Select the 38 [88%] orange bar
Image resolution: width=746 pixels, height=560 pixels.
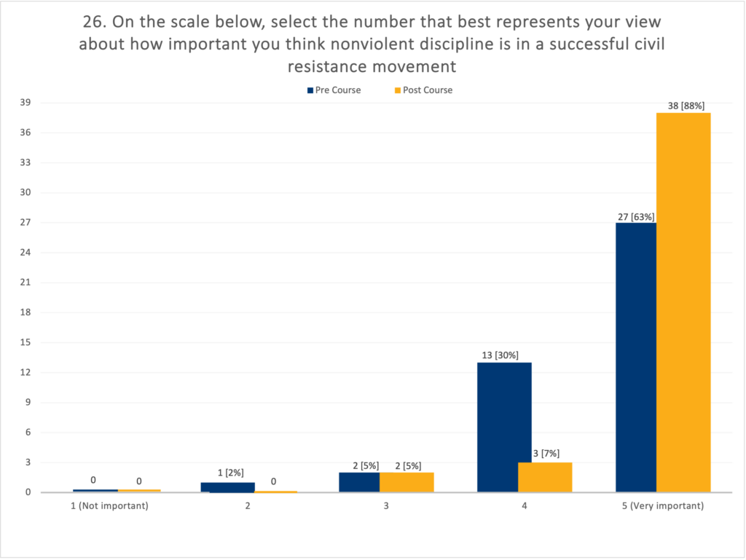tap(683, 302)
